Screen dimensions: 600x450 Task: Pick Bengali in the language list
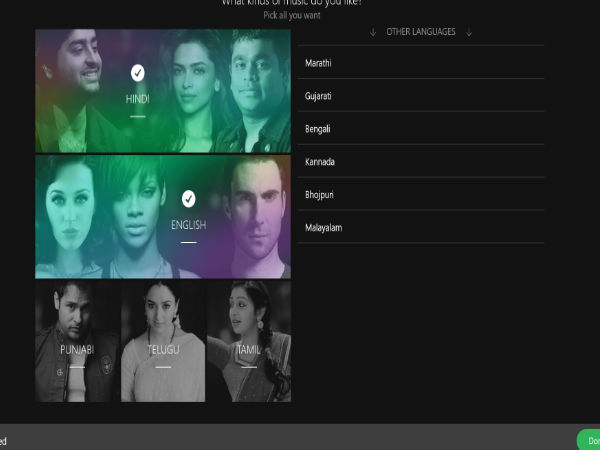(x=420, y=130)
